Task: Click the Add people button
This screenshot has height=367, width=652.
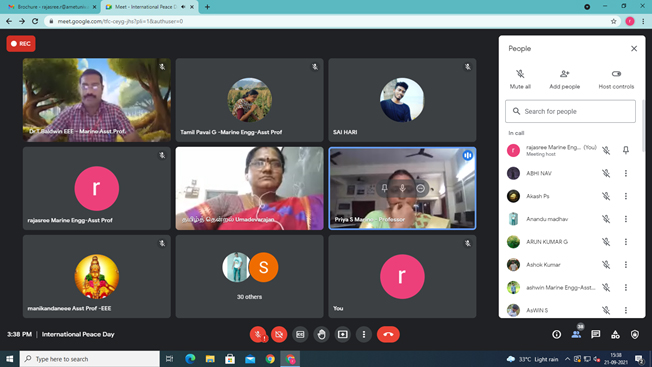Action: click(564, 79)
